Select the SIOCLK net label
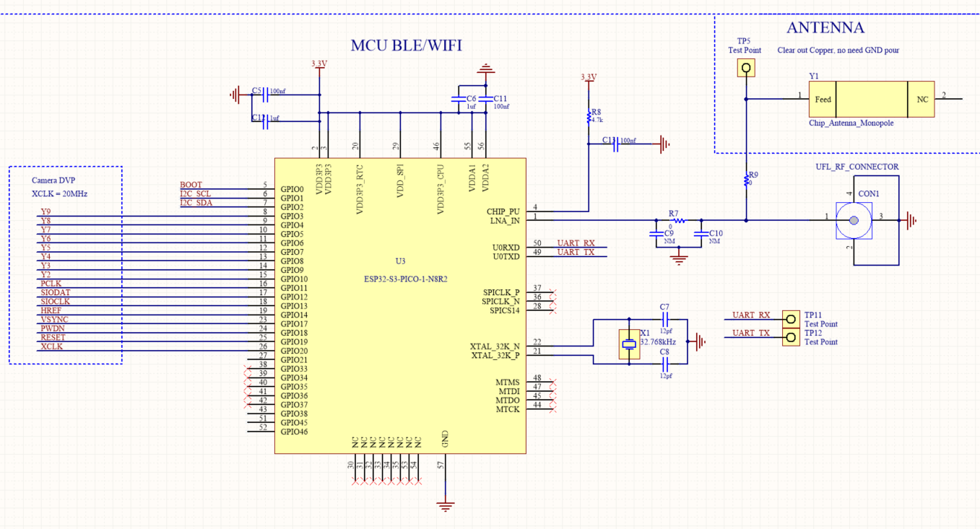Image resolution: width=980 pixels, height=529 pixels. [55, 302]
